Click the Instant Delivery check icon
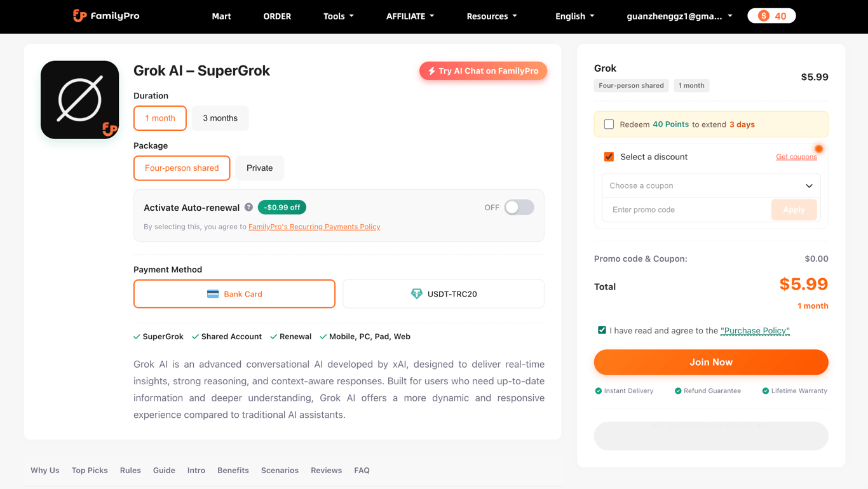Screen dimensions: 868x489 (x=598, y=391)
